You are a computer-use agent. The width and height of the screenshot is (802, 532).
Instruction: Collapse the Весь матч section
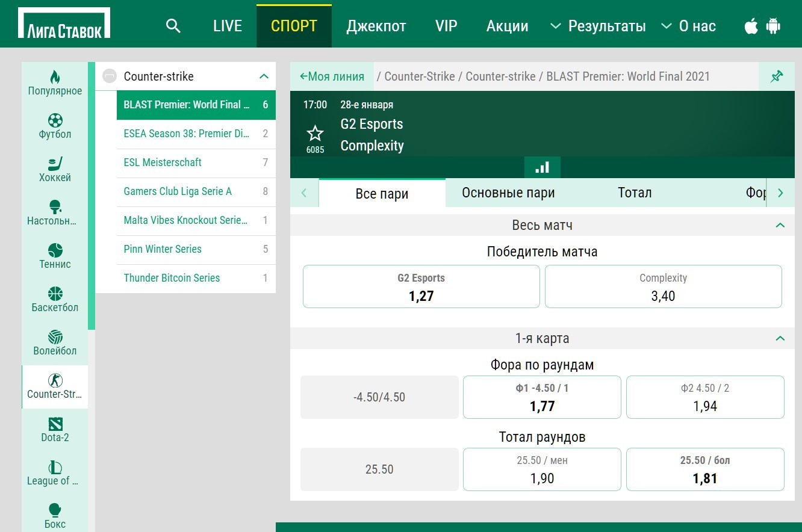tap(780, 225)
